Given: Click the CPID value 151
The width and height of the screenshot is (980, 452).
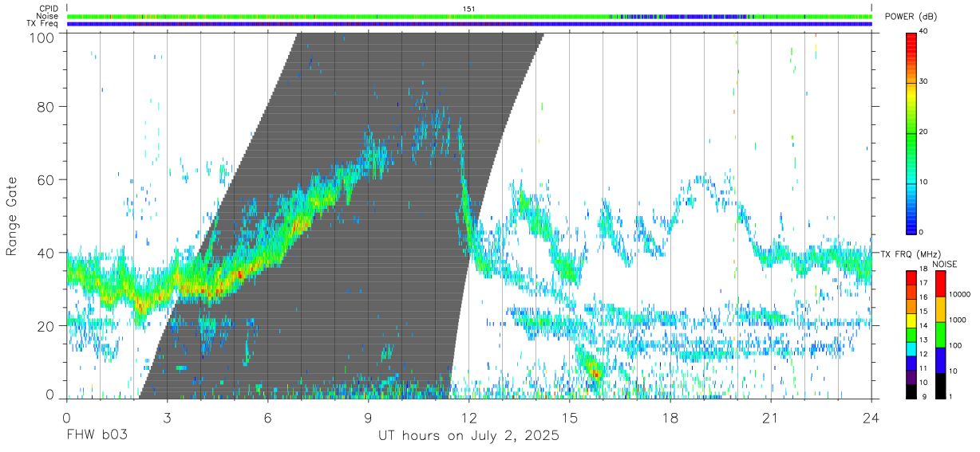Looking at the screenshot, I should coord(469,9).
